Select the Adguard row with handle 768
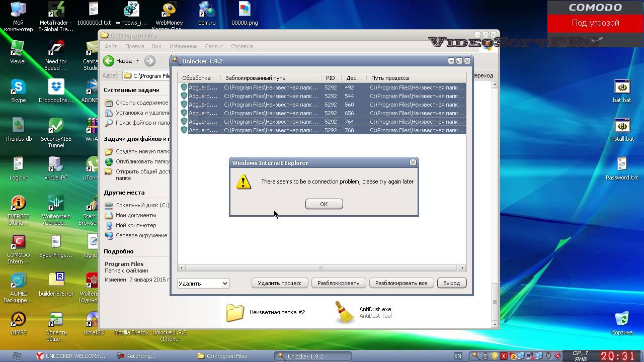Screen dimensions: 644x362 coord(323,130)
